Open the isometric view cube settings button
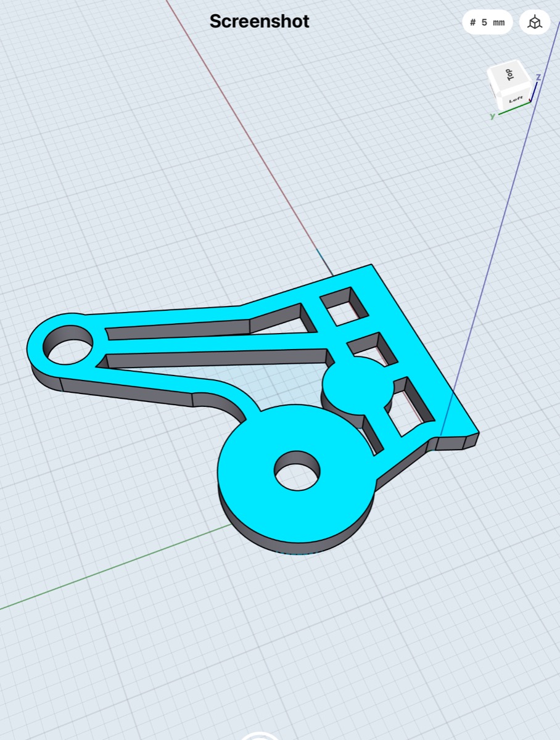560x740 pixels. click(x=534, y=23)
